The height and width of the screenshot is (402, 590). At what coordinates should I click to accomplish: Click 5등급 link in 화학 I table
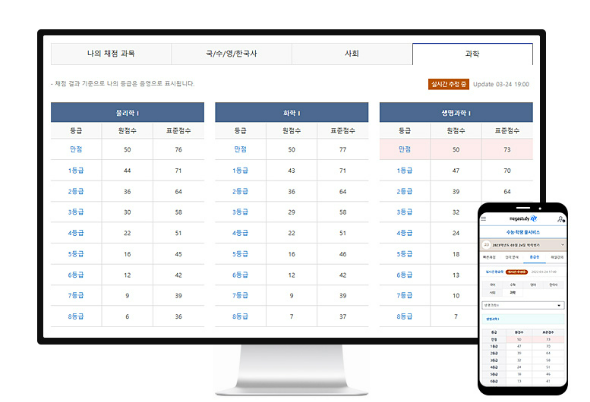(x=240, y=254)
